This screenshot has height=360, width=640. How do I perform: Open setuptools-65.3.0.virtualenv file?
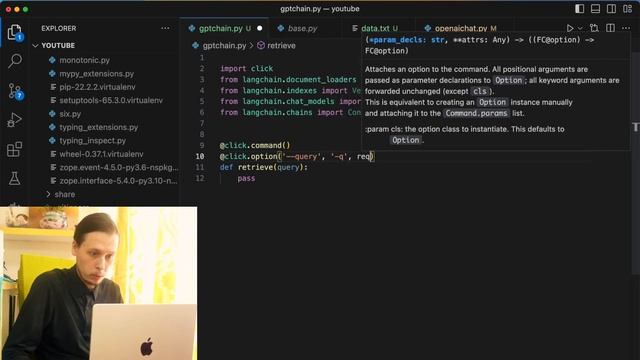(111, 100)
